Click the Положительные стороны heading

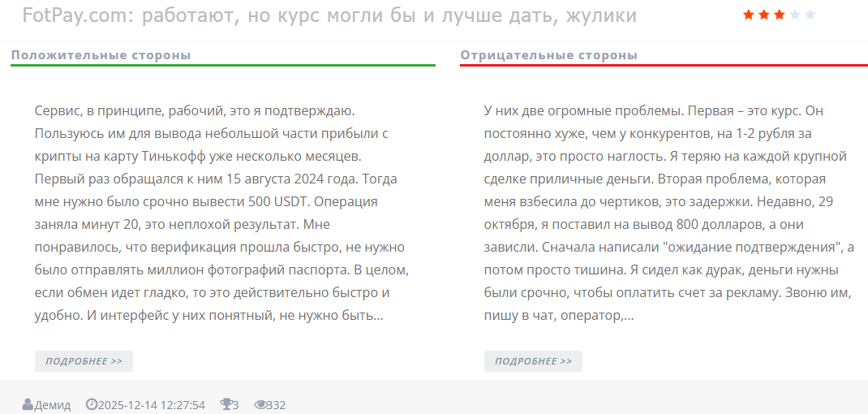(101, 55)
